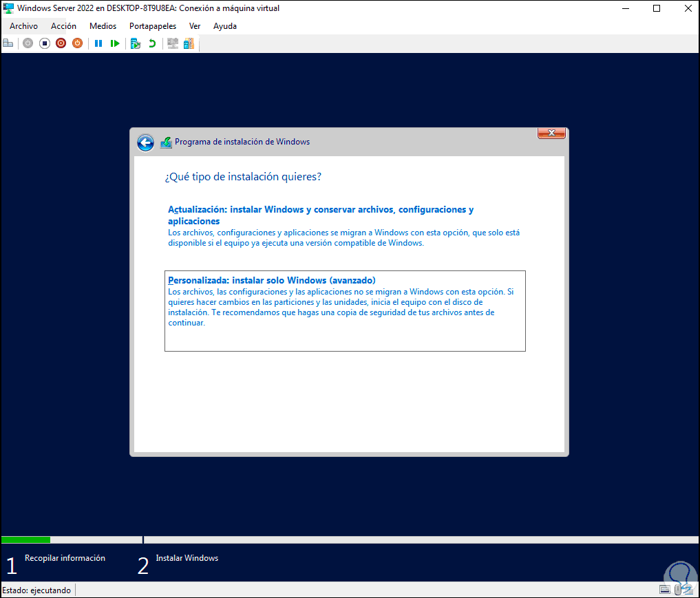Image resolution: width=700 pixels, height=598 pixels.
Task: Open the Ver menu
Action: point(195,26)
